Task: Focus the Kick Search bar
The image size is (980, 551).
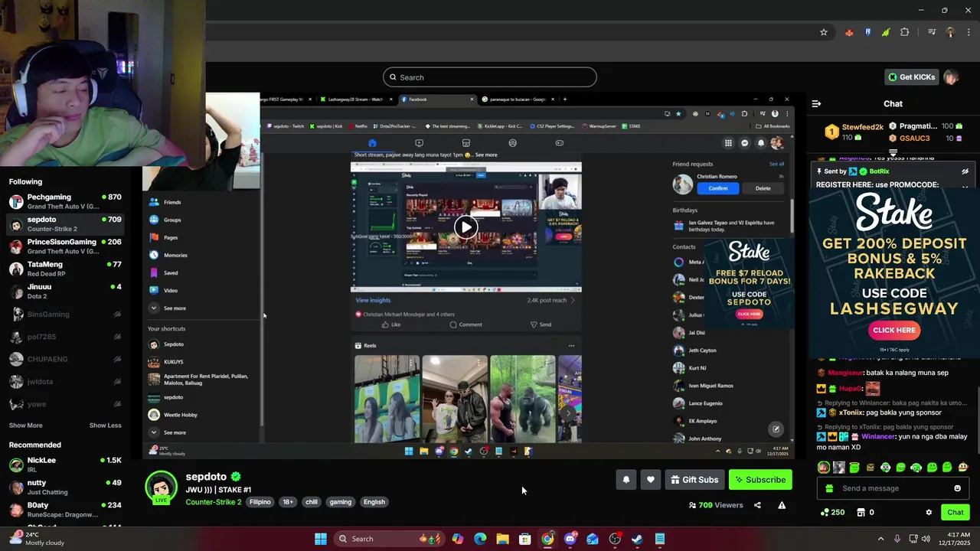Action: 490,77
